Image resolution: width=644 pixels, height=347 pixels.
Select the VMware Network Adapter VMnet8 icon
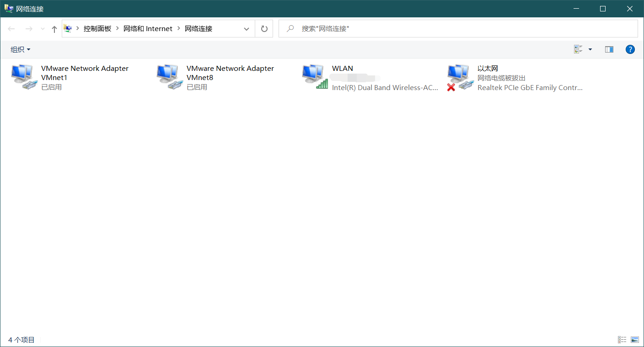point(169,77)
